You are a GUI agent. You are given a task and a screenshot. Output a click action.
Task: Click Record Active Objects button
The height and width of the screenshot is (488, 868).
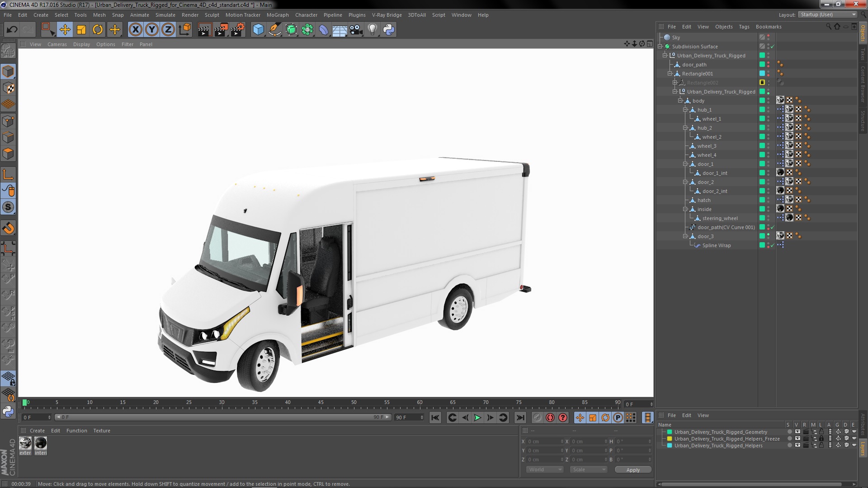tap(537, 418)
